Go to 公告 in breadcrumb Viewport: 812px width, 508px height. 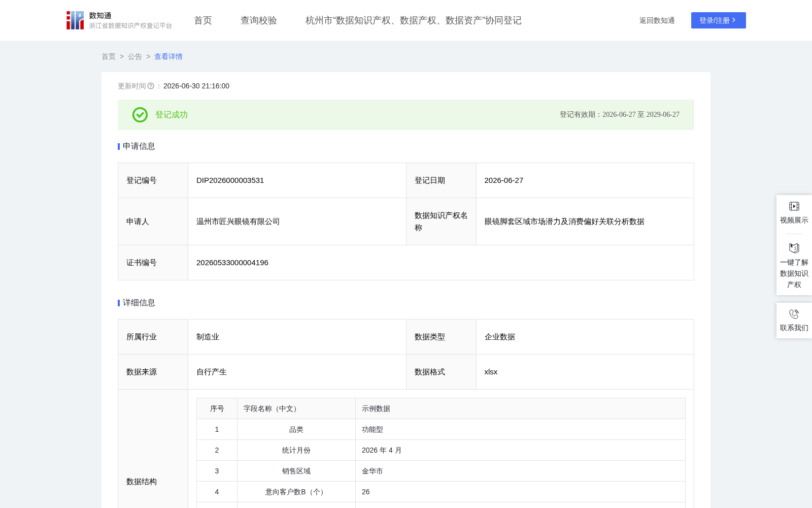pyautogui.click(x=135, y=56)
